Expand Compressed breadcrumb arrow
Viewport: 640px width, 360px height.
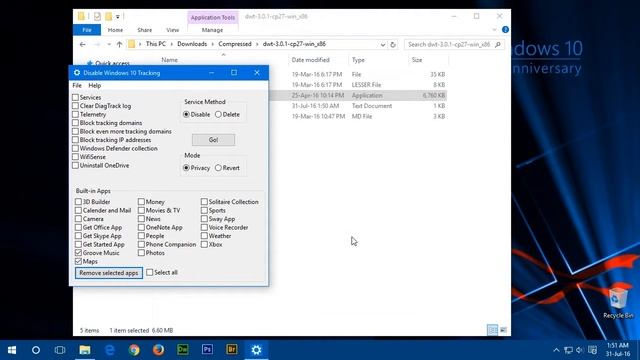coord(257,44)
